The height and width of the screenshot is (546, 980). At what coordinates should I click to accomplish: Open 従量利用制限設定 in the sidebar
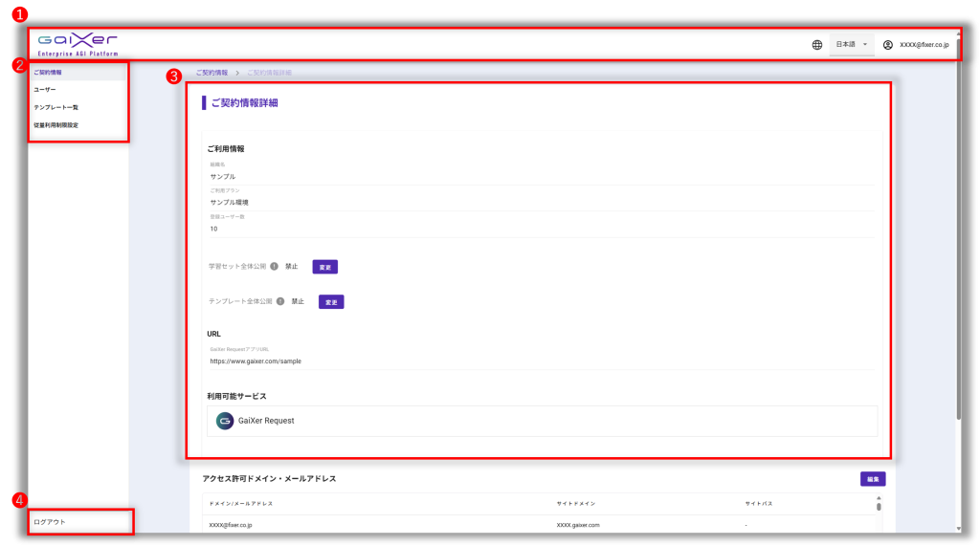pyautogui.click(x=62, y=125)
